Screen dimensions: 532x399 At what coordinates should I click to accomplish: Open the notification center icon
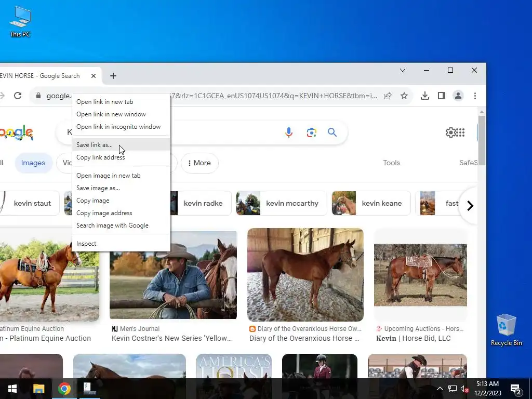coord(516,389)
